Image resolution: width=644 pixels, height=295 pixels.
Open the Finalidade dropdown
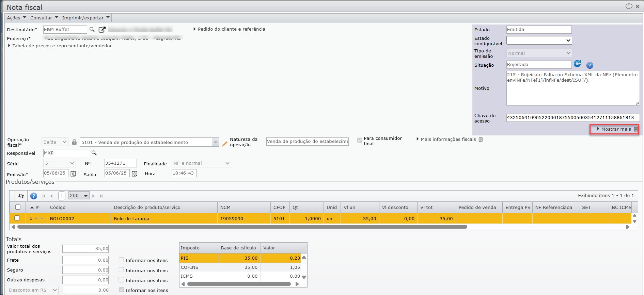coord(201,163)
